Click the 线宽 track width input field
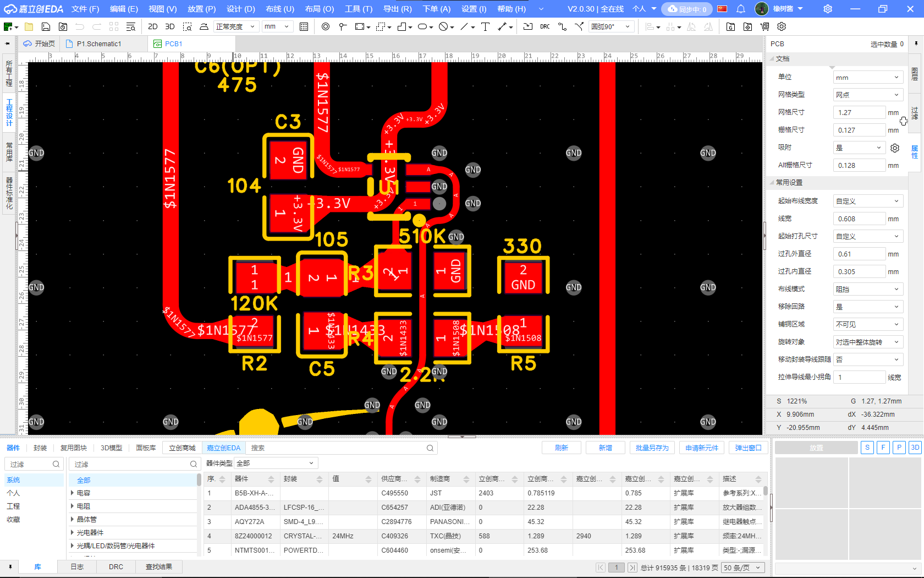 [x=859, y=219]
